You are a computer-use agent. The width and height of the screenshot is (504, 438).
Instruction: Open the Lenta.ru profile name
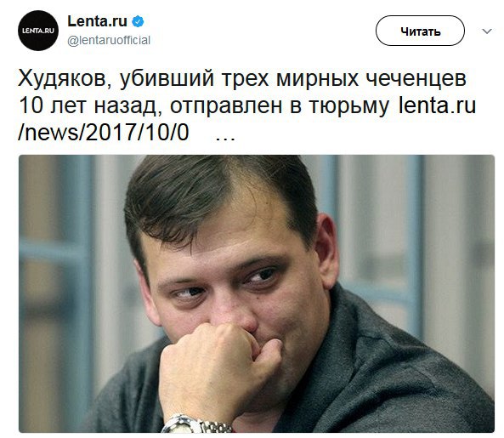[x=98, y=21]
